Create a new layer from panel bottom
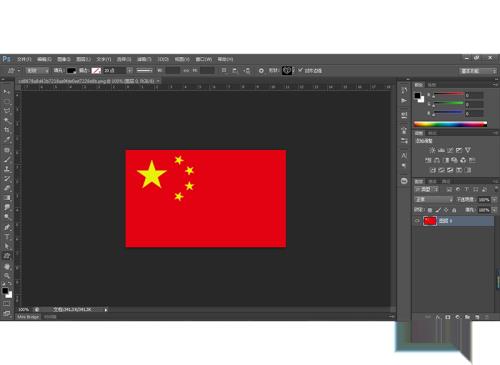This screenshot has height=365, width=500. point(477,317)
